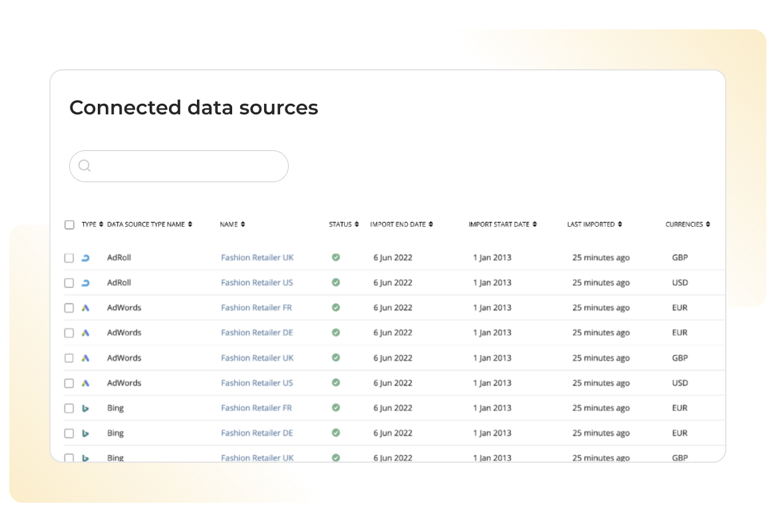Click status check for Bing Retailer DE
The height and width of the screenshot is (532, 777).
[x=336, y=432]
